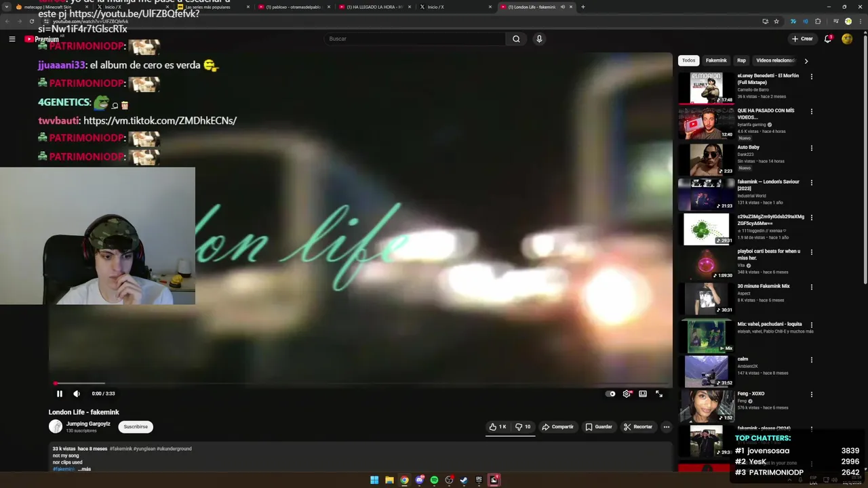Open the playboi carti beats video title

click(x=769, y=254)
